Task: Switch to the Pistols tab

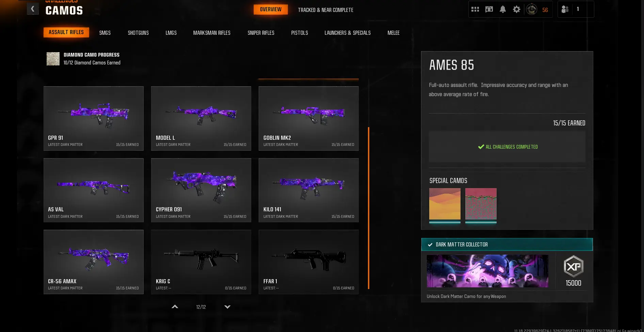Action: point(300,33)
